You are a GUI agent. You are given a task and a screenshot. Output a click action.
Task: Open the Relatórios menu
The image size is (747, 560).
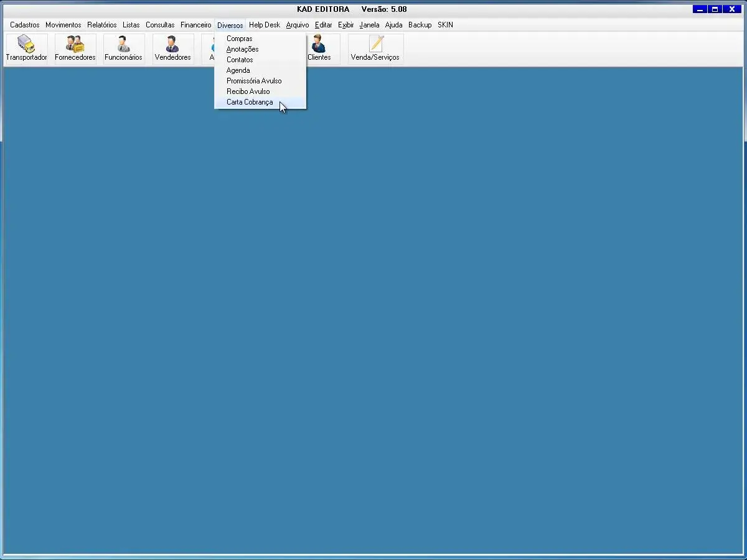click(x=102, y=25)
